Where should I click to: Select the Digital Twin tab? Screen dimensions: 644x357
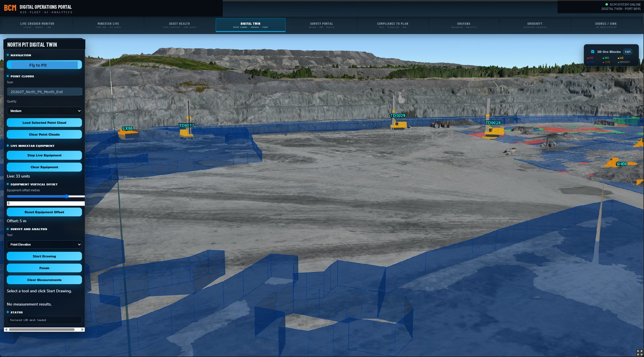(250, 25)
